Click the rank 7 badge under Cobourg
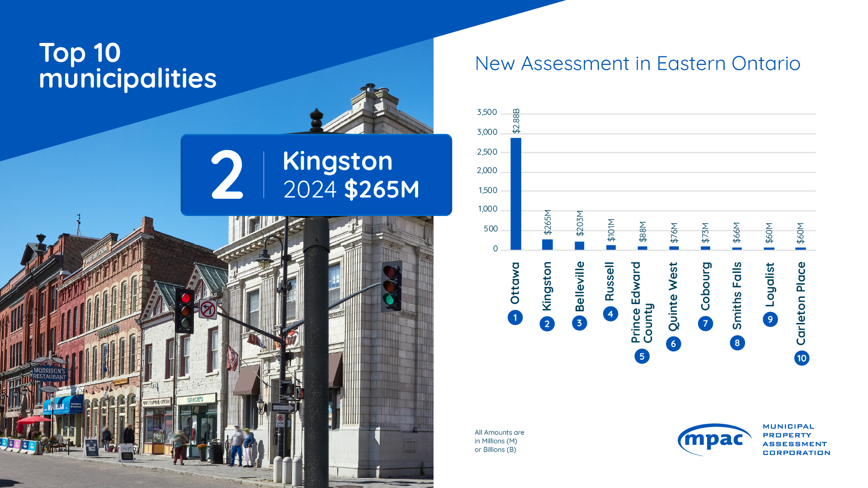This screenshot has width=868, height=488. tap(705, 324)
